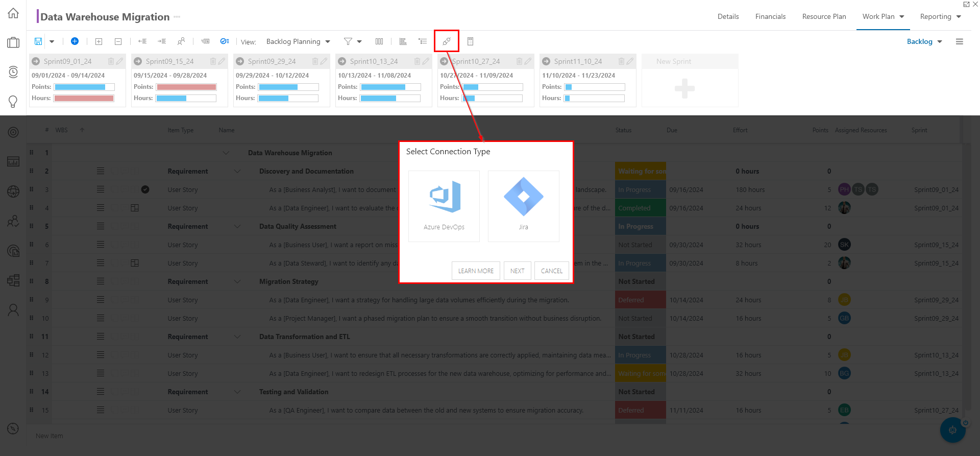980x456 pixels.
Task: Open the user profile sidebar icon
Action: pyautogui.click(x=13, y=310)
